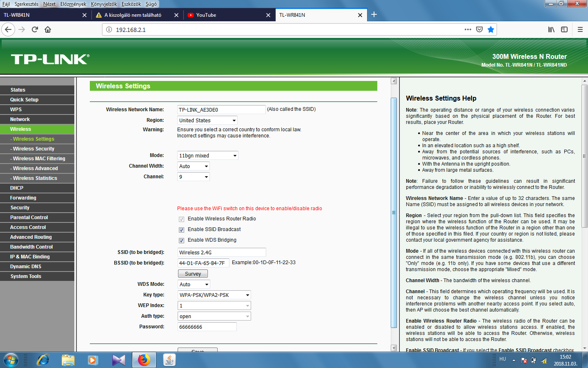
Task: Reload the router page
Action: (35, 29)
